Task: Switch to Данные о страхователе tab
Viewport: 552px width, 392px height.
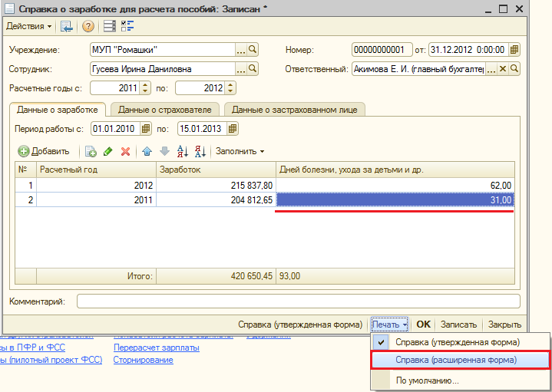Action: [x=165, y=110]
